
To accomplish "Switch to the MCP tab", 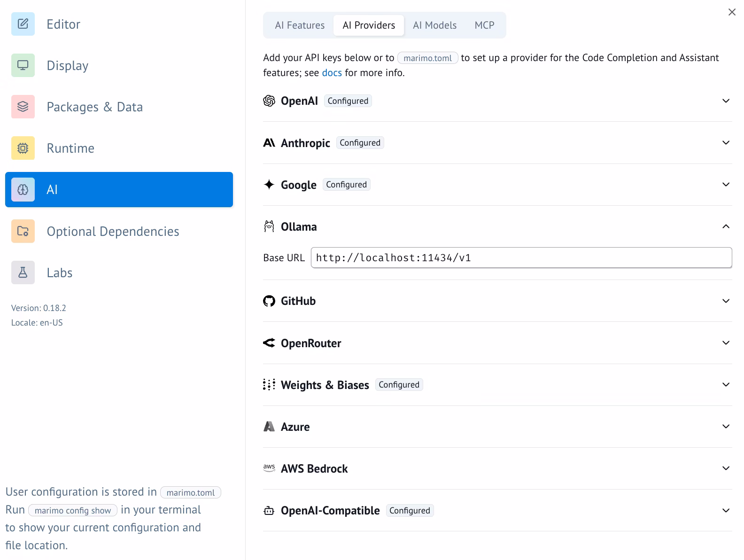I will pyautogui.click(x=484, y=25).
